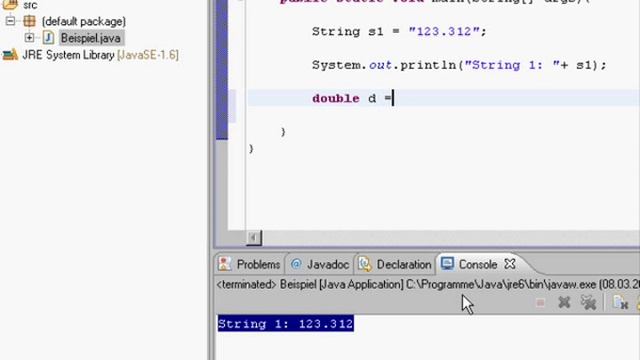Viewport: 640px width, 360px height.
Task: Select JRE System Library [JavaSE-1.6]
Action: tap(100, 55)
